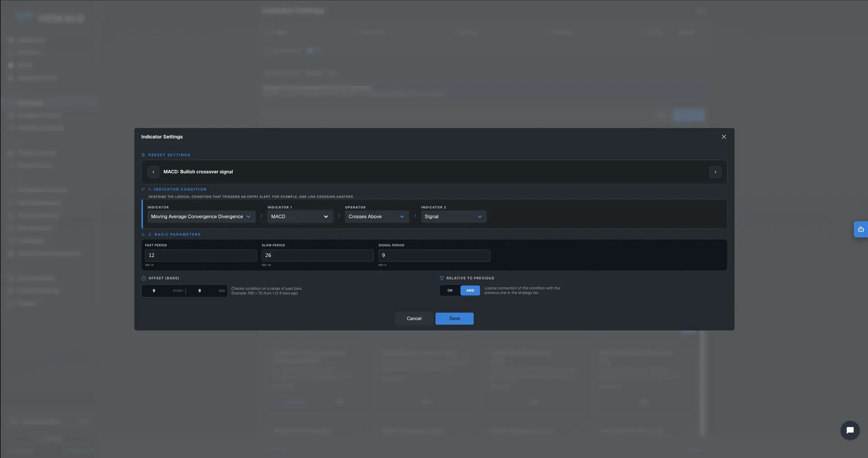
Task: Open the chat support bubble
Action: click(850, 430)
